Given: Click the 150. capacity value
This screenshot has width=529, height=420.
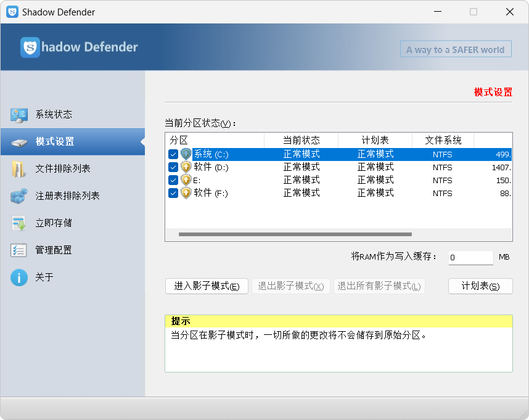Looking at the screenshot, I should click(503, 181).
